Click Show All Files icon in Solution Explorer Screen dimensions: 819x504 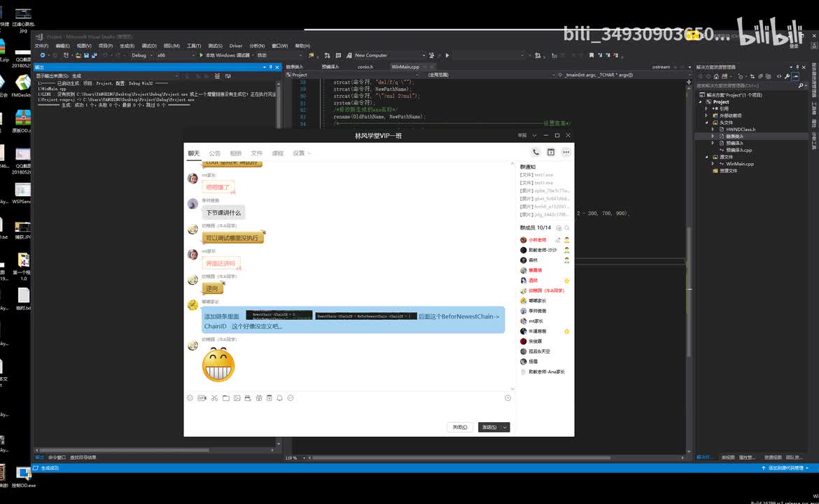769,76
